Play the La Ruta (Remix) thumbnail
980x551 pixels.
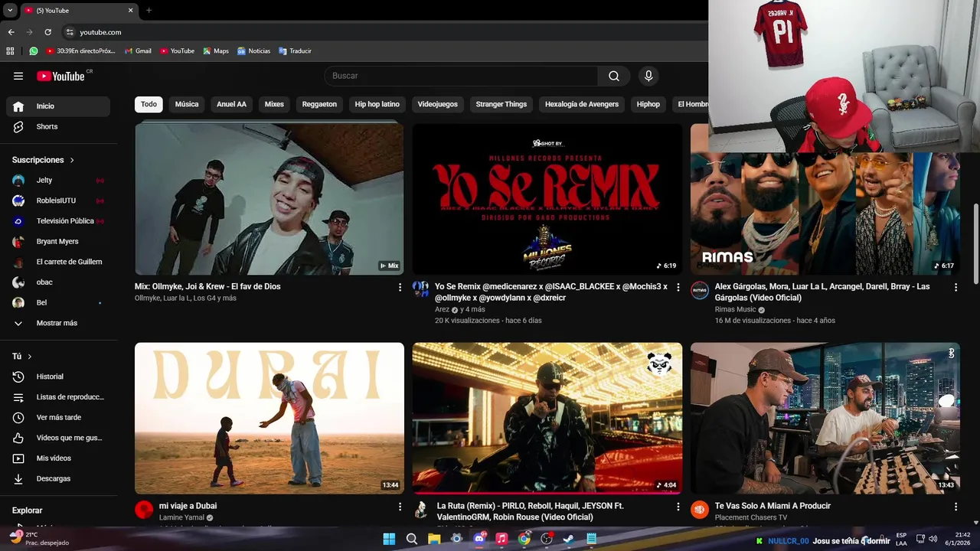coord(547,418)
